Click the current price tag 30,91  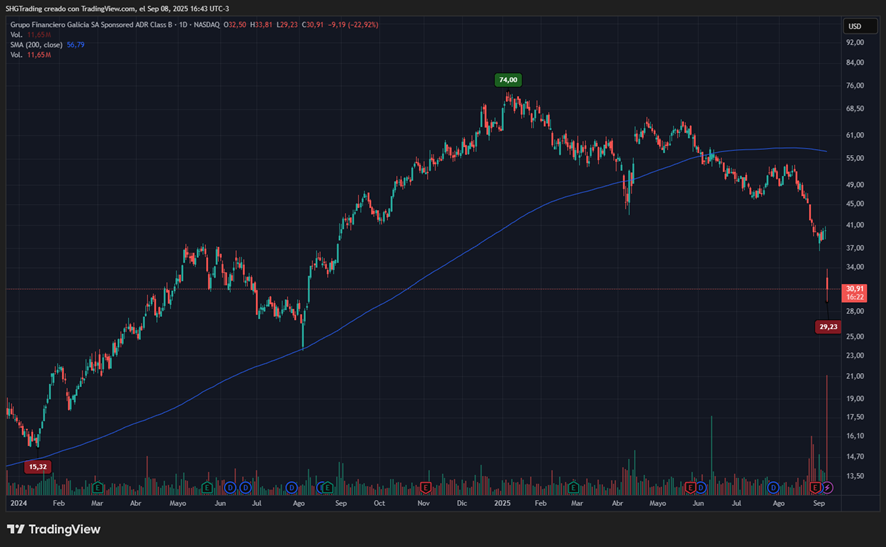click(x=854, y=293)
